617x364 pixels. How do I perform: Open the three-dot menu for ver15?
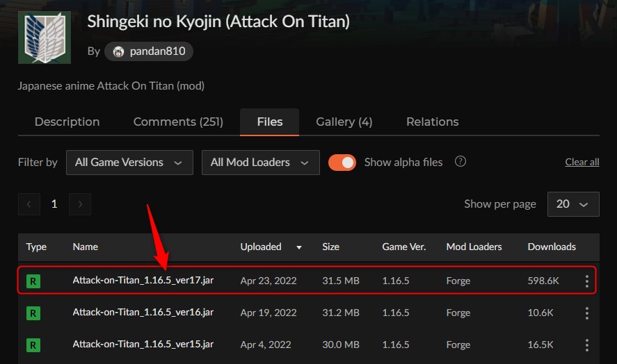586,345
